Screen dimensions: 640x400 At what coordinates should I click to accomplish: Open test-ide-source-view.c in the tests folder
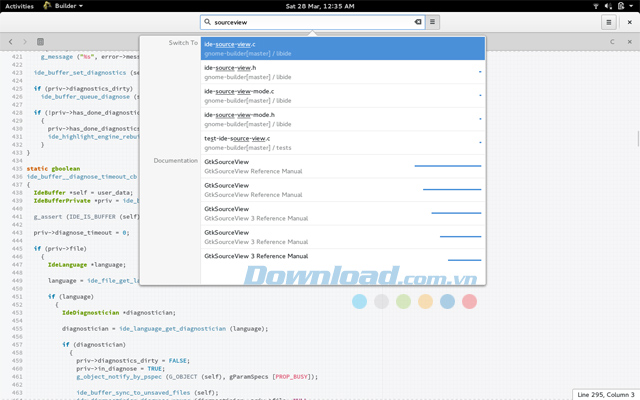point(340,143)
